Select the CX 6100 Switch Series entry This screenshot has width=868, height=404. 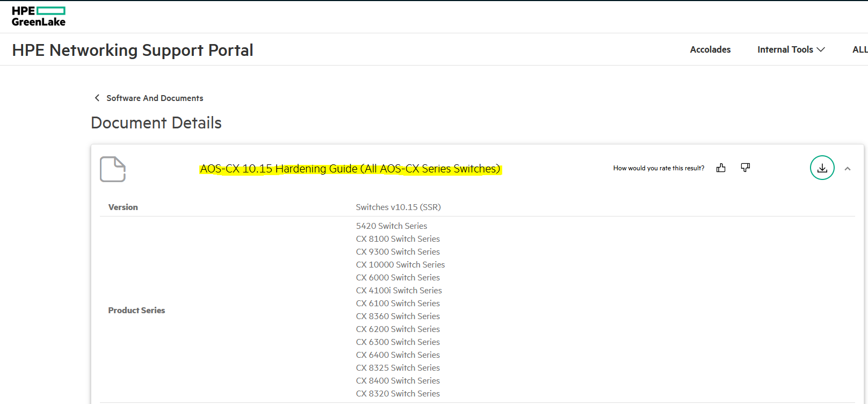(x=398, y=304)
